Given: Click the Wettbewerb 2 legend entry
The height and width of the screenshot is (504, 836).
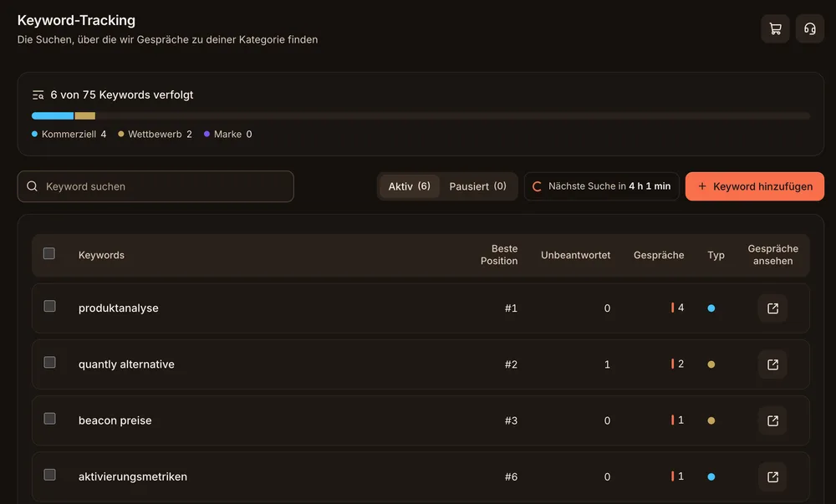Looking at the screenshot, I should 155,135.
